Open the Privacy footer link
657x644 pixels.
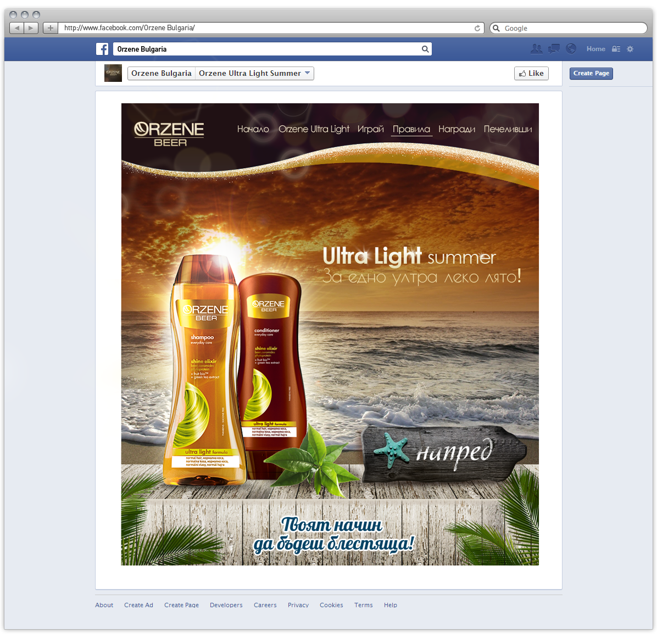(x=298, y=605)
